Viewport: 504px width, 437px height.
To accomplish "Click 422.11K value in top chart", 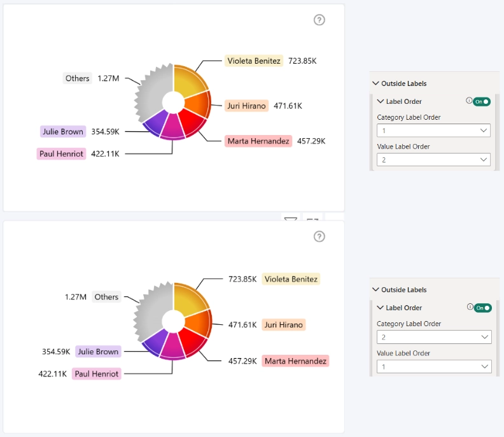I will (x=105, y=154).
